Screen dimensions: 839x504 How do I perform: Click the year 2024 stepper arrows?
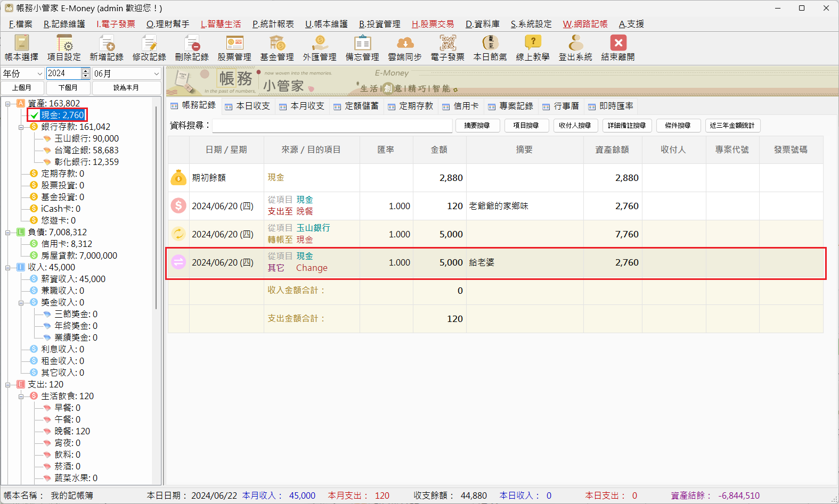point(86,73)
